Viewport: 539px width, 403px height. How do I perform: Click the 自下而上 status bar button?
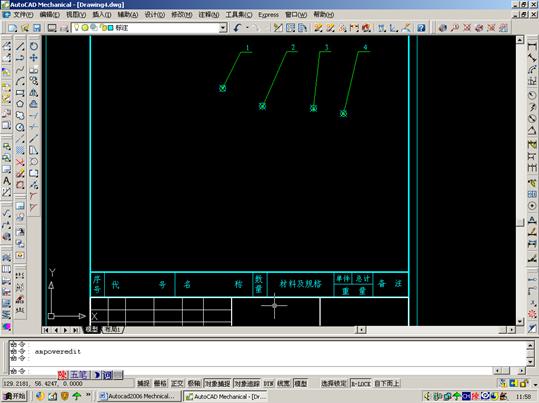coord(387,383)
